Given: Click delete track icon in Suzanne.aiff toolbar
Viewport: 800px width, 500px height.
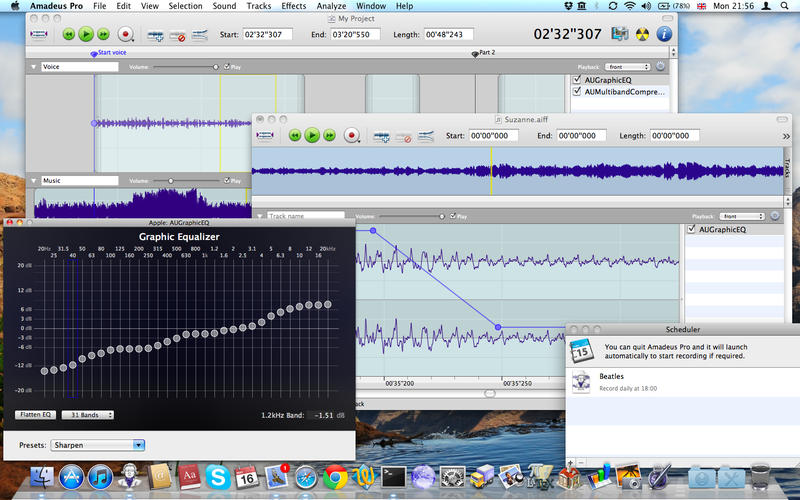Looking at the screenshot, I should point(404,136).
